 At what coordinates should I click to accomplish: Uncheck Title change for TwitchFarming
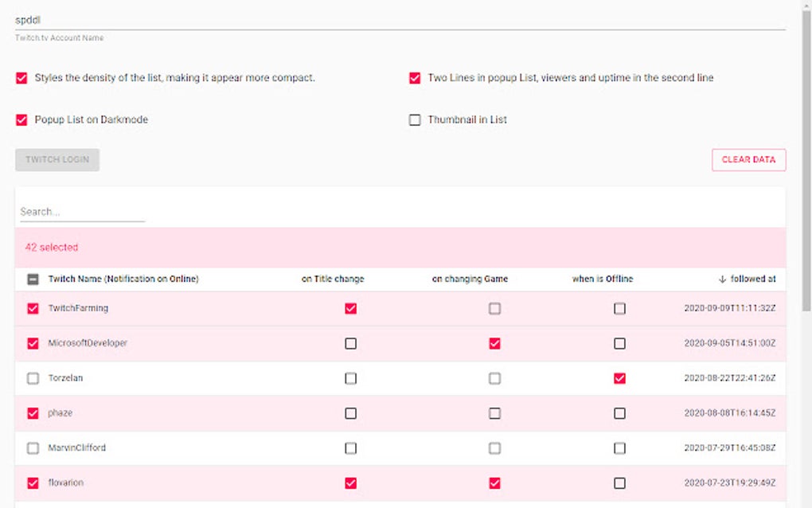click(350, 309)
